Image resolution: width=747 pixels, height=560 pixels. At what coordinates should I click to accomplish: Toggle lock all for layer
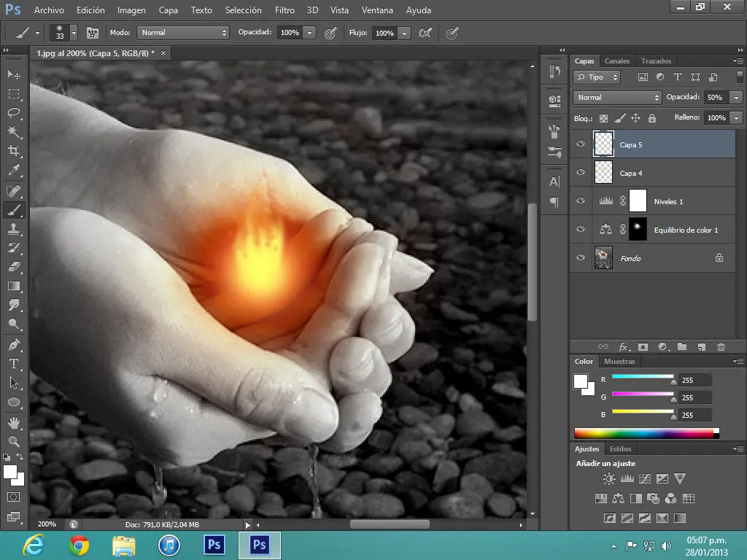[x=651, y=118]
